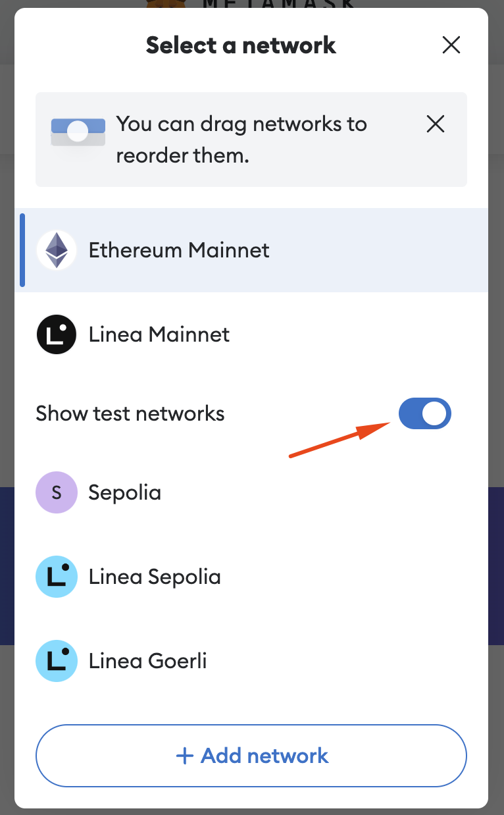
Task: Click the Linea Goerli light-blue logo
Action: 56,661
